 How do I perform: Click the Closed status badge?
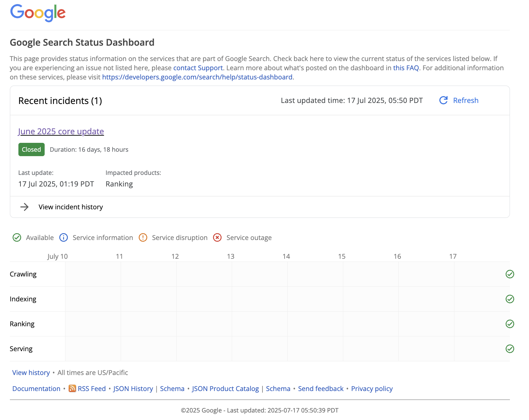pos(31,149)
